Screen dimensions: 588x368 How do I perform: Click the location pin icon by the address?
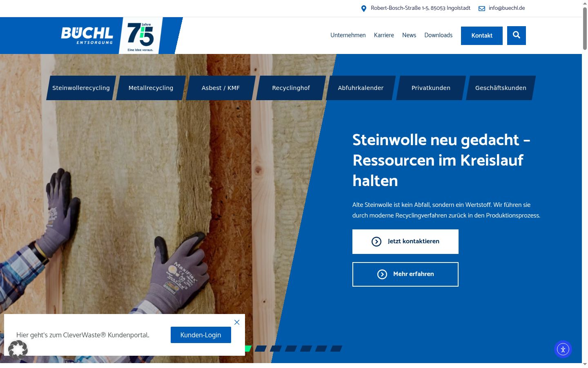coord(364,9)
